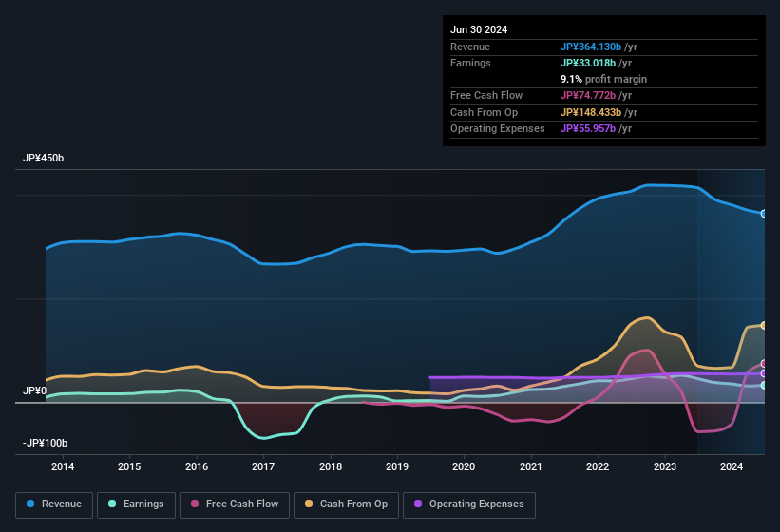The height and width of the screenshot is (532, 780).
Task: Toggle the Free Cash Flow legend button
Action: (235, 504)
